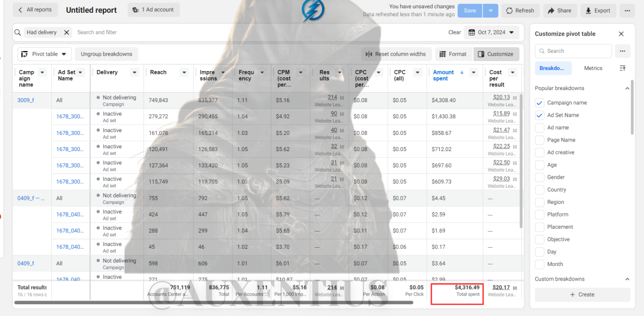The width and height of the screenshot is (644, 316).
Task: Open the Oct 7, 2024 date picker
Action: click(x=491, y=32)
